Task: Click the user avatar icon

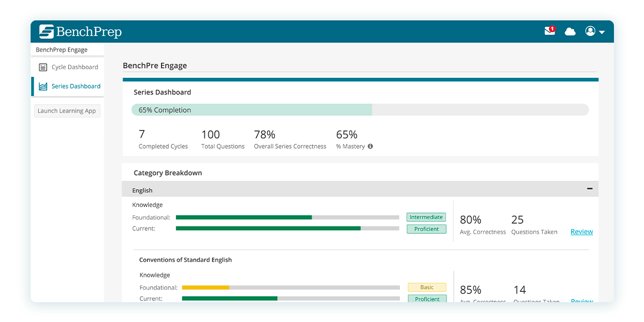Action: pyautogui.click(x=590, y=31)
